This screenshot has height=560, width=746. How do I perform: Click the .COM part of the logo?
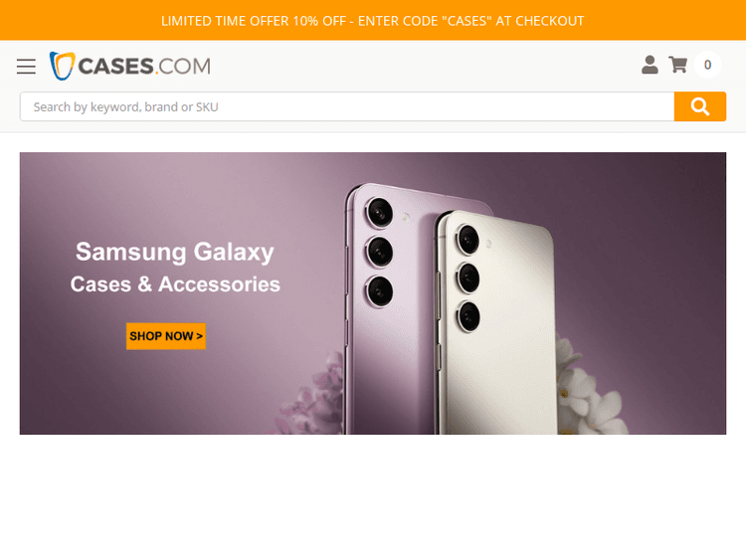tap(183, 66)
